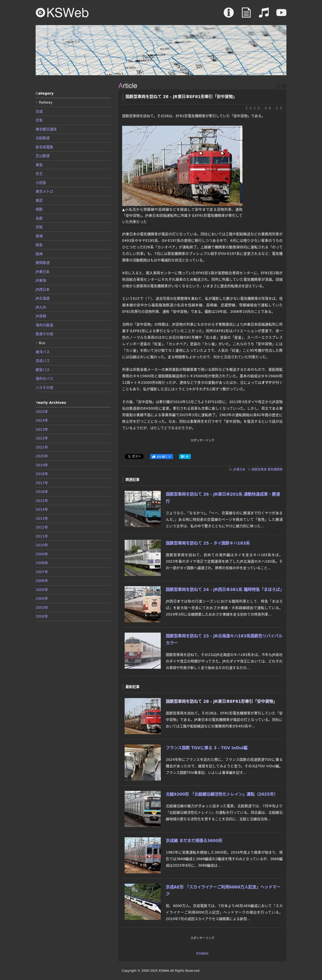View the 2015年 yearly archive
Screen dimensions: 322x980
click(42, 501)
